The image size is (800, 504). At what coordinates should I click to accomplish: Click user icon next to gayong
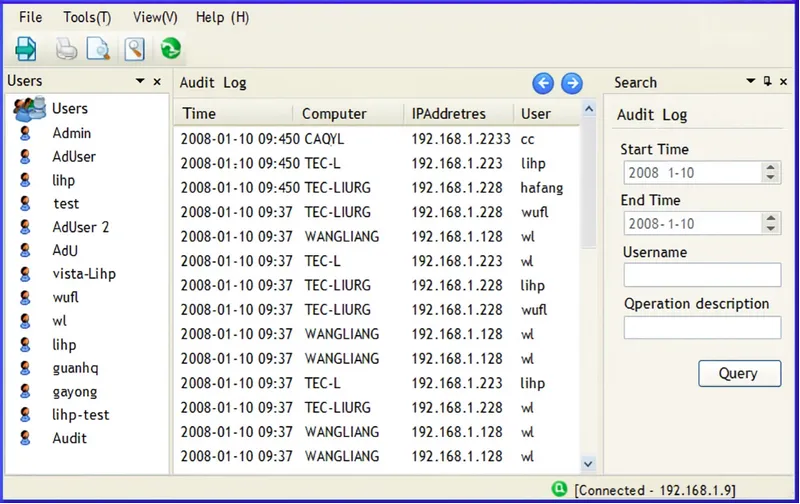(x=24, y=391)
